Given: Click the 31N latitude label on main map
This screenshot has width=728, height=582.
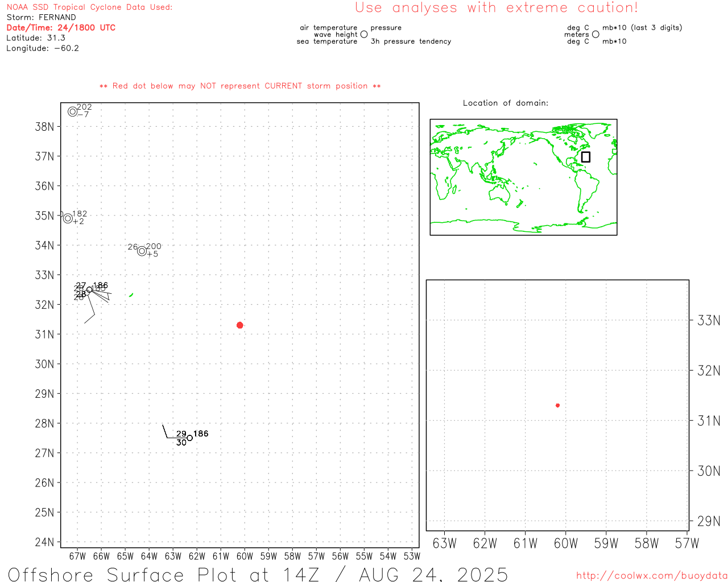Looking at the screenshot, I should (44, 334).
